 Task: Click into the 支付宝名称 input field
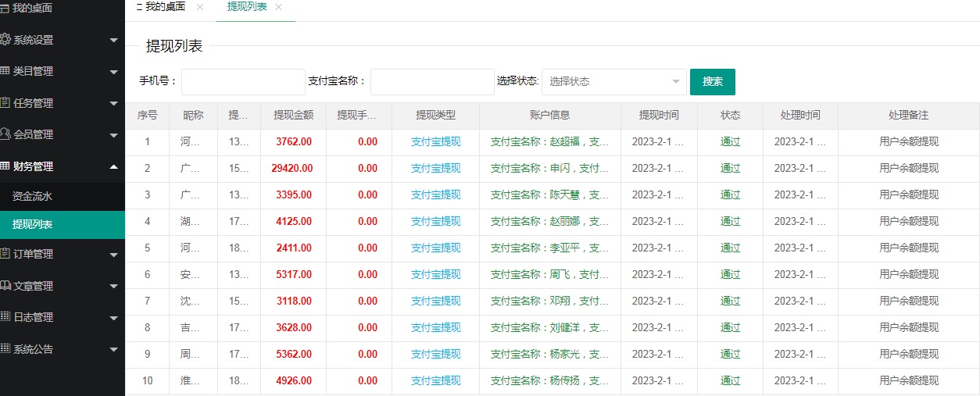click(x=432, y=81)
